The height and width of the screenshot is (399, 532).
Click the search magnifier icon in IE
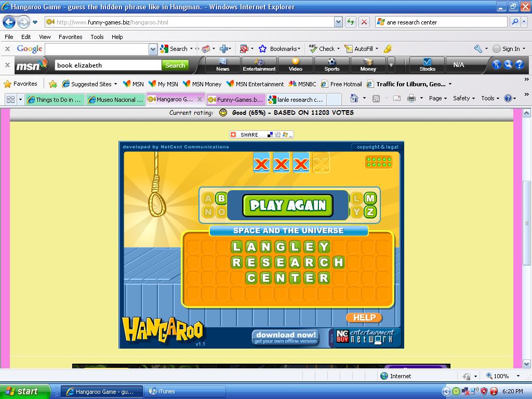(x=515, y=22)
